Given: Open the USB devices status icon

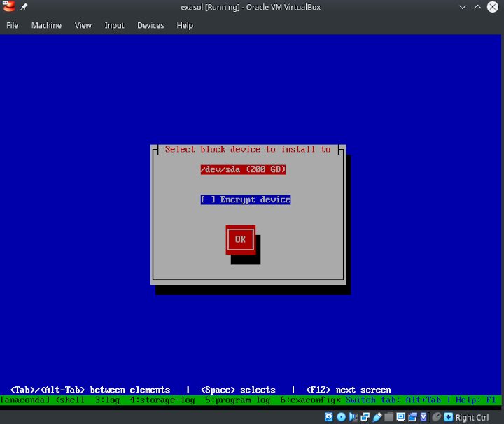Looking at the screenshot, I should pos(377,417).
